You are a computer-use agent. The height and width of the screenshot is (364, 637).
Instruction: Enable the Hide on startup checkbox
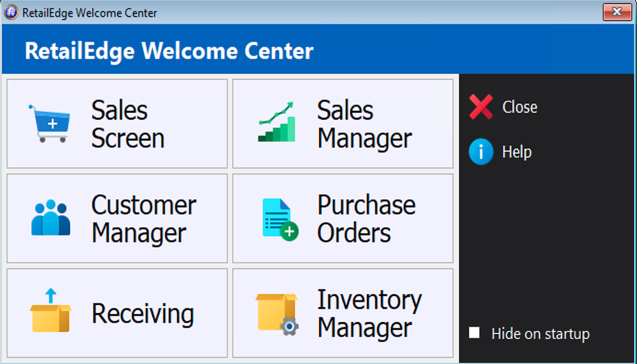(475, 333)
